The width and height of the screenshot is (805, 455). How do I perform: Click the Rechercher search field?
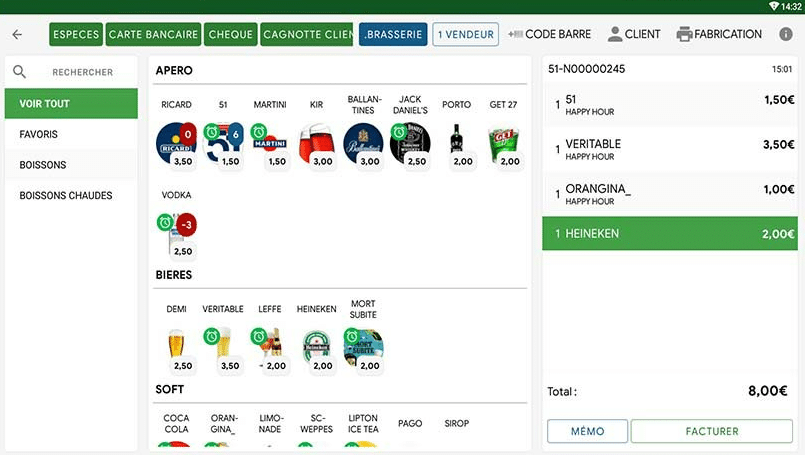(x=82, y=72)
